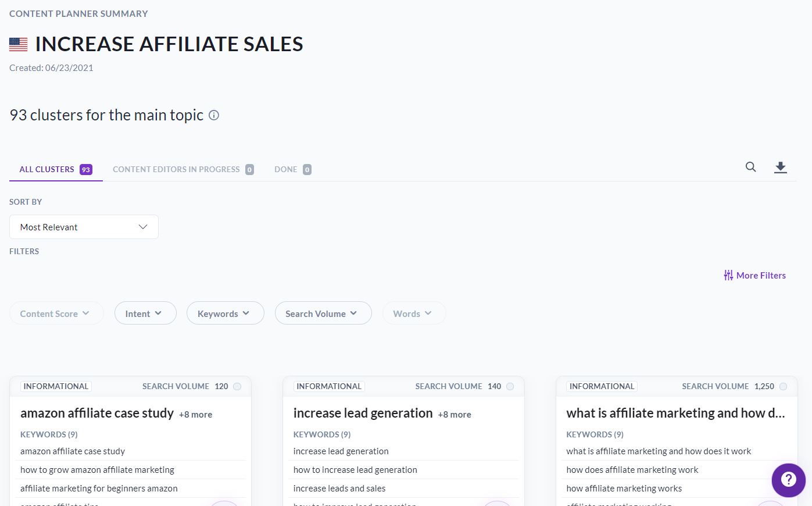Image resolution: width=812 pixels, height=506 pixels.
Task: Open increase lead generation cluster title
Action: [363, 413]
